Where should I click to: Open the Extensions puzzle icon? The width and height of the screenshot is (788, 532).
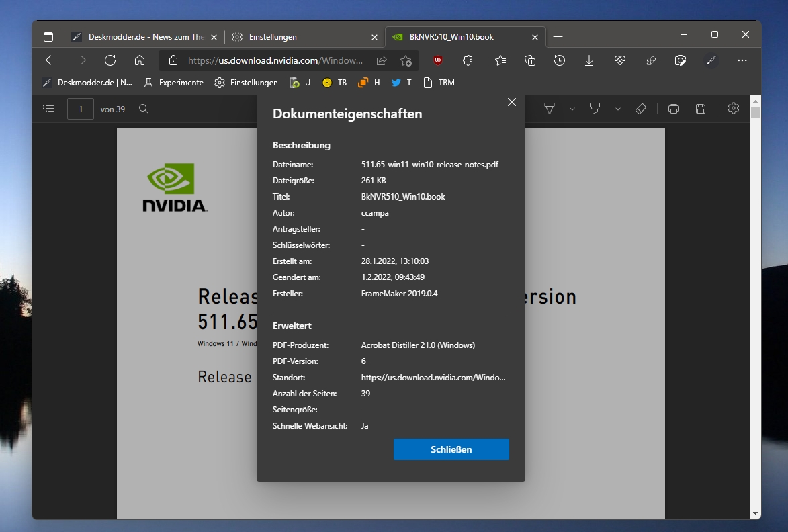click(468, 60)
